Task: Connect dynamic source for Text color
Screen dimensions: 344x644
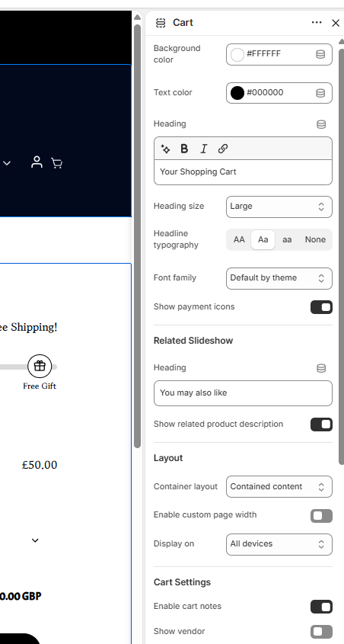Action: click(320, 93)
